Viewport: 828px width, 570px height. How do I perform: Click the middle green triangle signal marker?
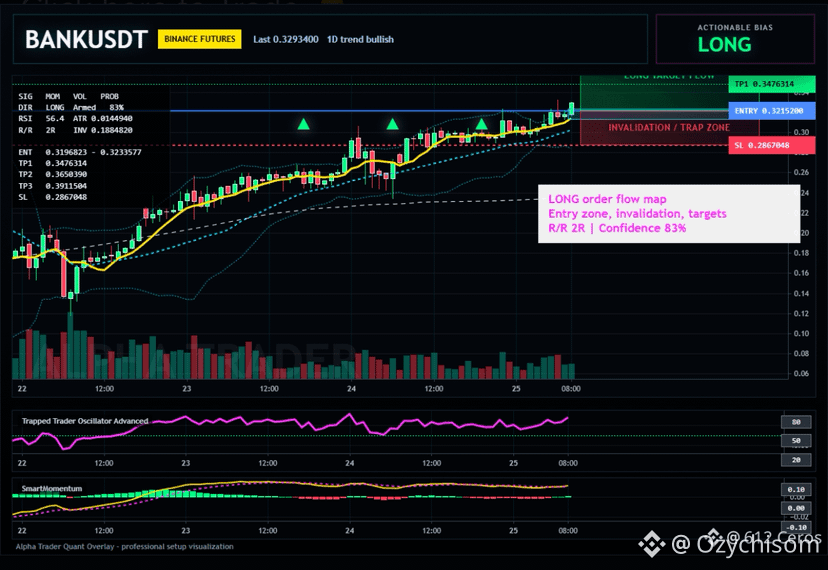click(392, 125)
